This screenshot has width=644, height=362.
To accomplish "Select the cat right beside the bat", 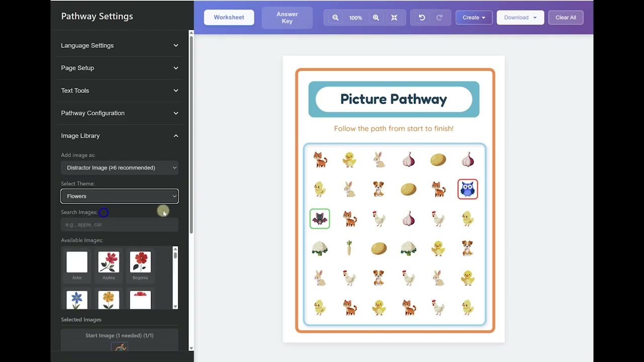I will click(x=349, y=219).
